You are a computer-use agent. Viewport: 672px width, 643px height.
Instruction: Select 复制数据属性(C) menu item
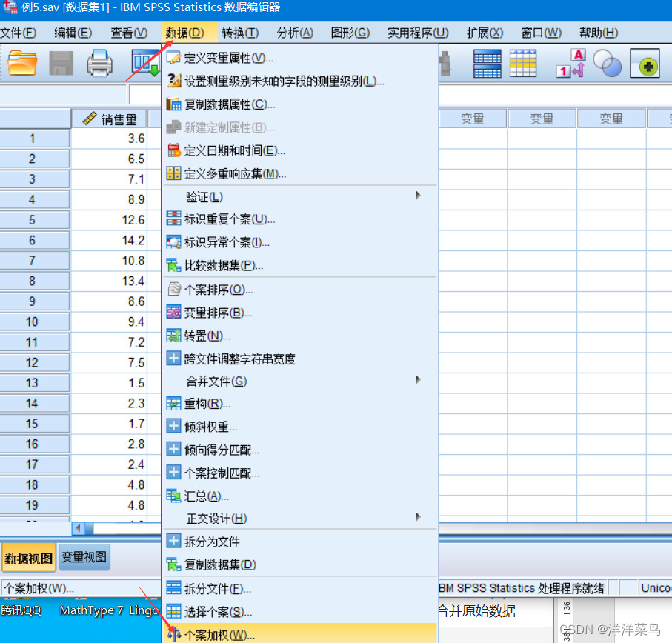pyautogui.click(x=300, y=104)
